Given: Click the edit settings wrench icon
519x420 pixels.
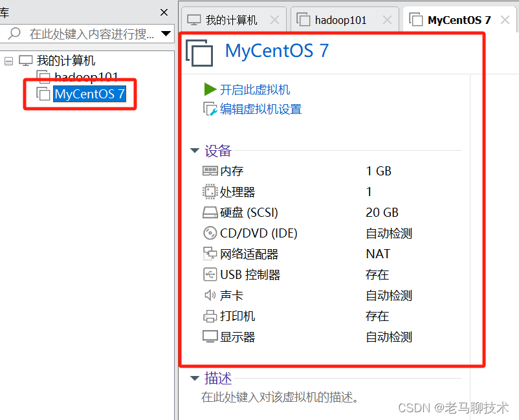Looking at the screenshot, I should [x=210, y=109].
